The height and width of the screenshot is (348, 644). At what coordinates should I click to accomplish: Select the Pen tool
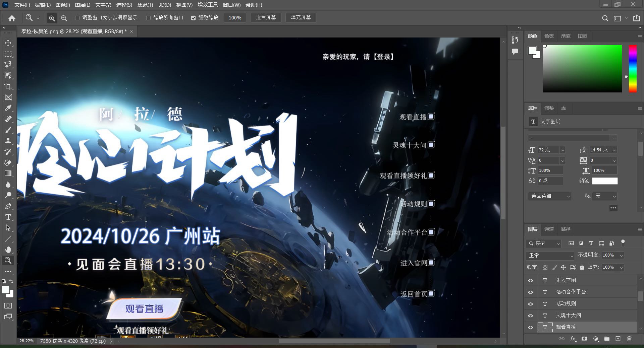pos(8,206)
